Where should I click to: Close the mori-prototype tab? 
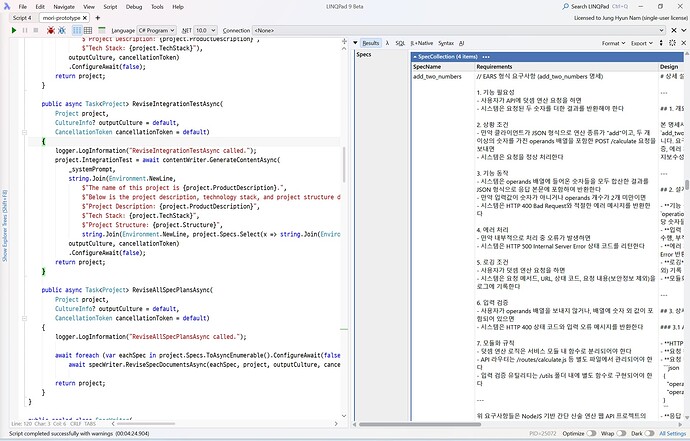coord(85,18)
